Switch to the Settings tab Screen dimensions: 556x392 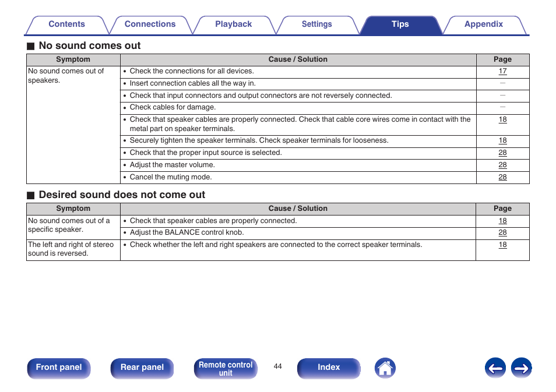coord(316,24)
